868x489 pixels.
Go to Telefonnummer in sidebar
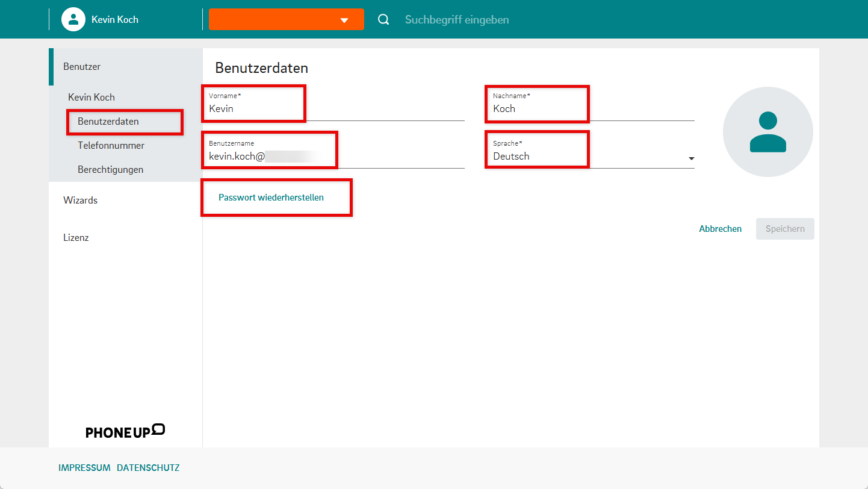coord(111,146)
